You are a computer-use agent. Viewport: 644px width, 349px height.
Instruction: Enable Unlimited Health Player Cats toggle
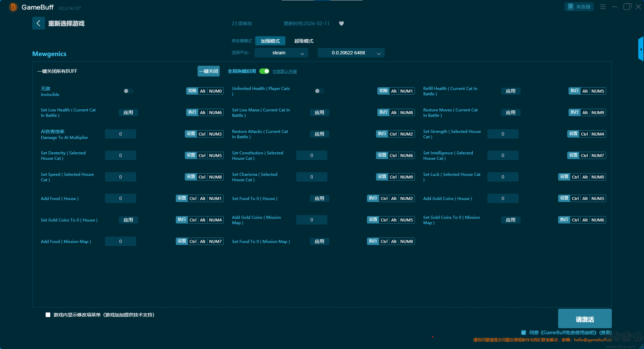(x=319, y=91)
